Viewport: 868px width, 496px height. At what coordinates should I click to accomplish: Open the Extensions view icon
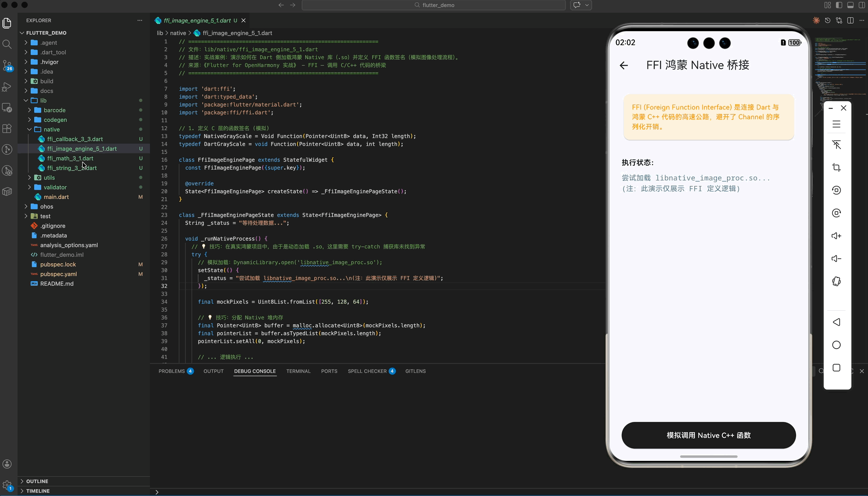[x=7, y=128]
